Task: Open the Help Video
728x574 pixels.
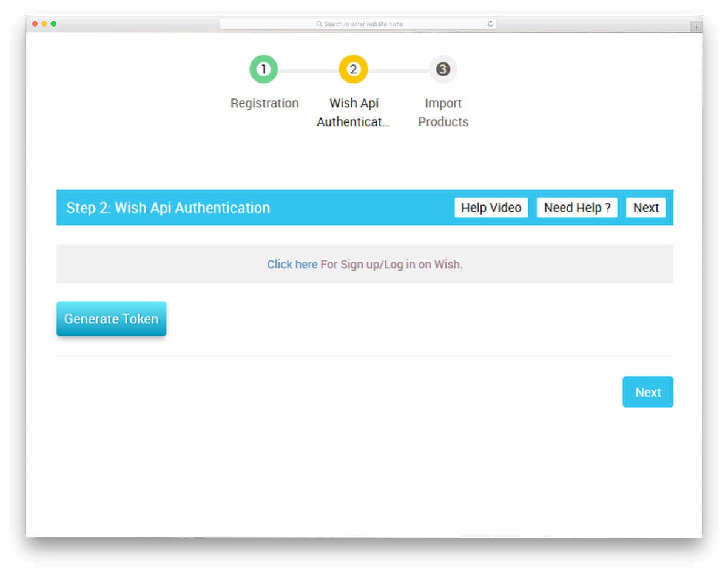Action: [x=491, y=208]
